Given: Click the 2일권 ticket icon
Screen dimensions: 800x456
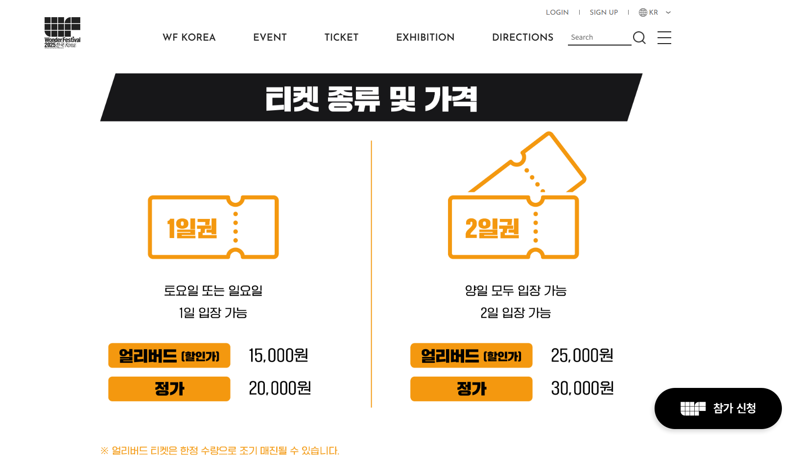Looking at the screenshot, I should (x=516, y=196).
